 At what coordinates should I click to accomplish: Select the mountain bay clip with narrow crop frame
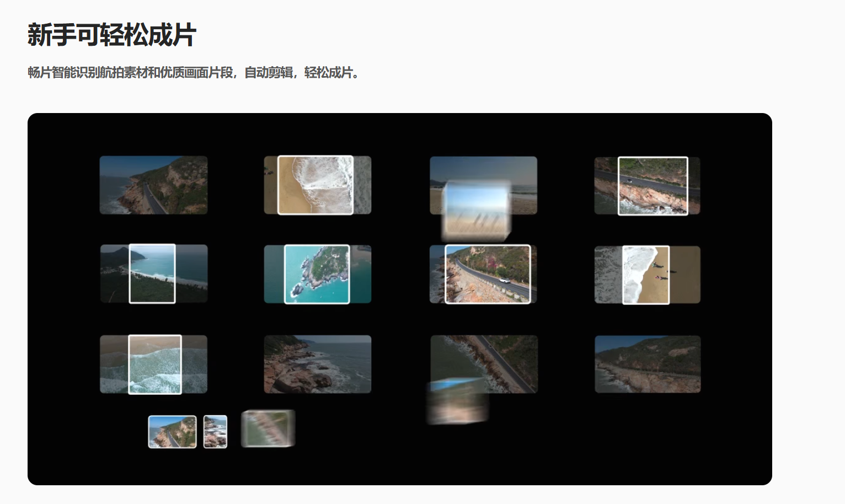coord(153,274)
